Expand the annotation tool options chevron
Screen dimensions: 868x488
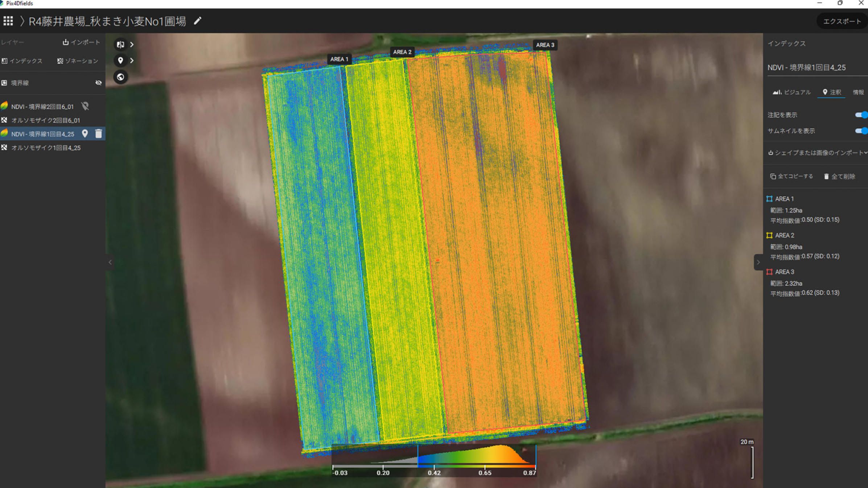tap(132, 61)
